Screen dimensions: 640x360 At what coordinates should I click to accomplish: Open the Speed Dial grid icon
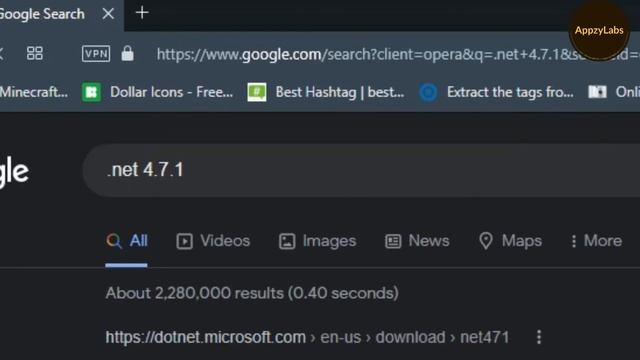pos(35,53)
